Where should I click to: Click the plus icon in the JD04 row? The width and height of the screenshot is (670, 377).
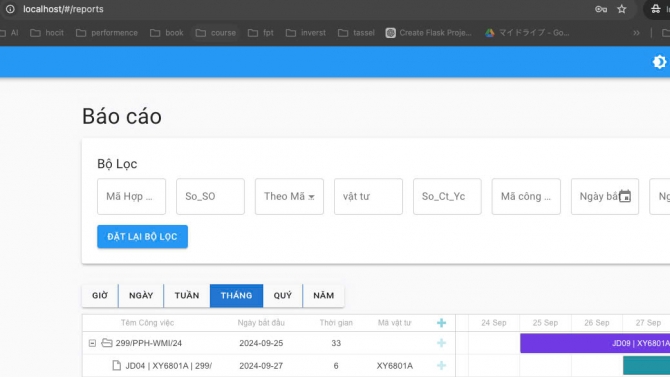(x=441, y=365)
